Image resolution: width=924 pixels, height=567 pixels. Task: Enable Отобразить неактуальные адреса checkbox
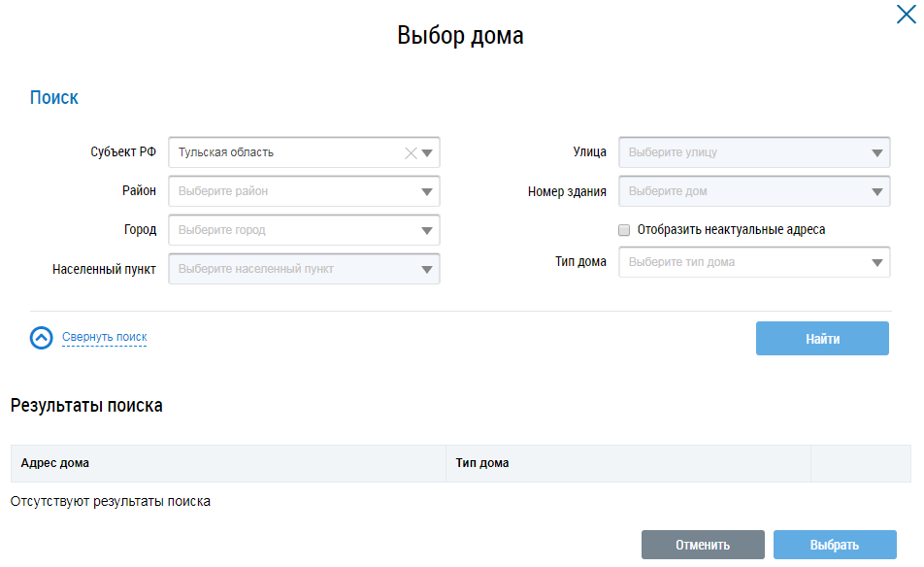tap(624, 230)
